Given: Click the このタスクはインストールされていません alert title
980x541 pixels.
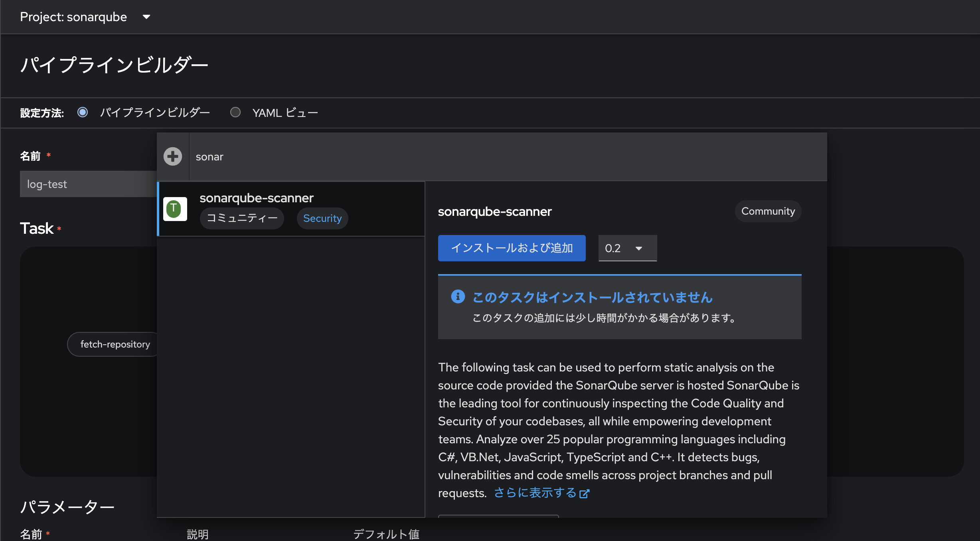Looking at the screenshot, I should (x=592, y=297).
